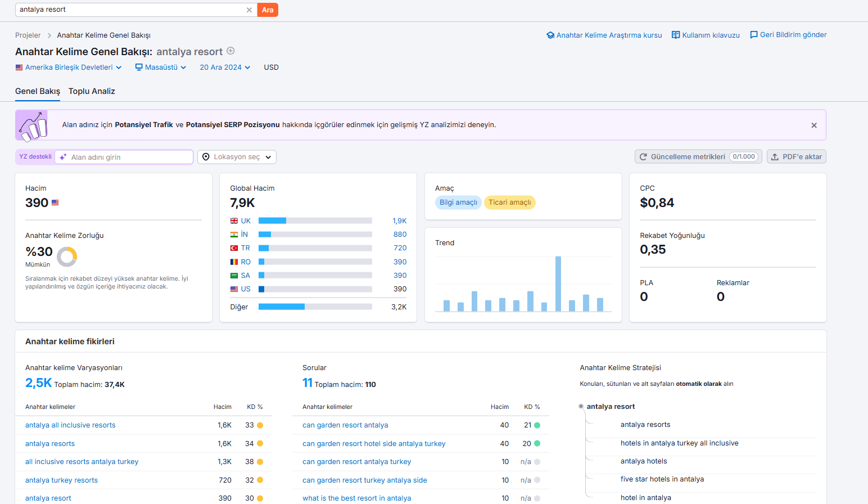868x504 pixels.
Task: Dismiss the purple YZ analysis banner
Action: pyautogui.click(x=814, y=125)
